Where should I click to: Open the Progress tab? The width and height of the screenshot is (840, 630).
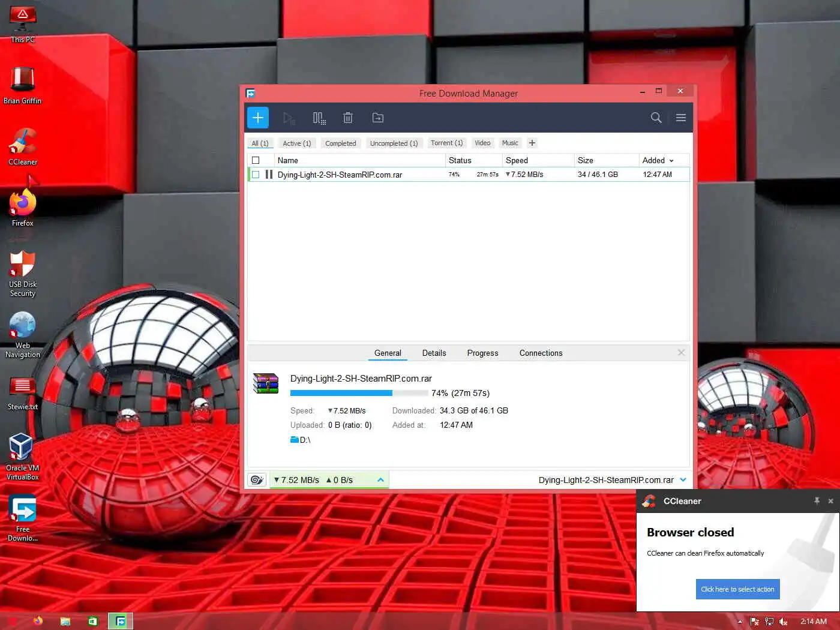point(482,353)
